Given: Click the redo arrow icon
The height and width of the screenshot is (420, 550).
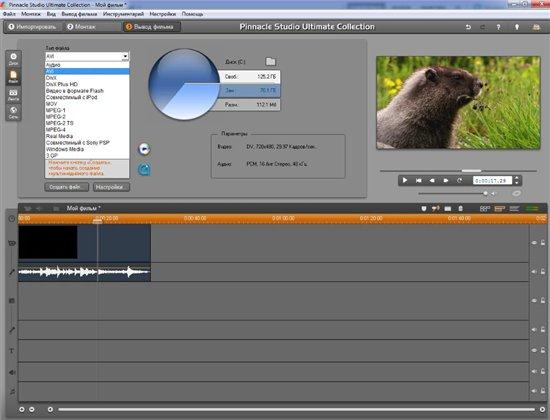Looking at the screenshot, I should (483, 27).
